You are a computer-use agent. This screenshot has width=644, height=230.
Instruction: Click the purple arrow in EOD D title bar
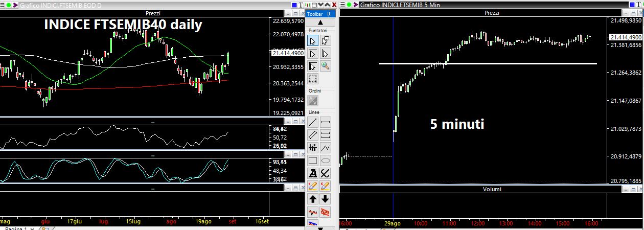[x=15, y=5]
